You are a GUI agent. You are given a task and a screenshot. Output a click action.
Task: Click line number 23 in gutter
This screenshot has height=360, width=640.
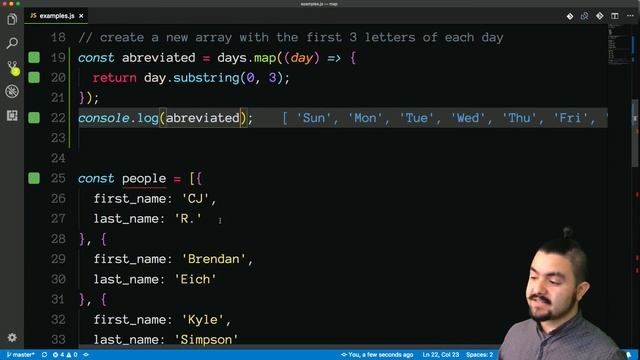58,138
